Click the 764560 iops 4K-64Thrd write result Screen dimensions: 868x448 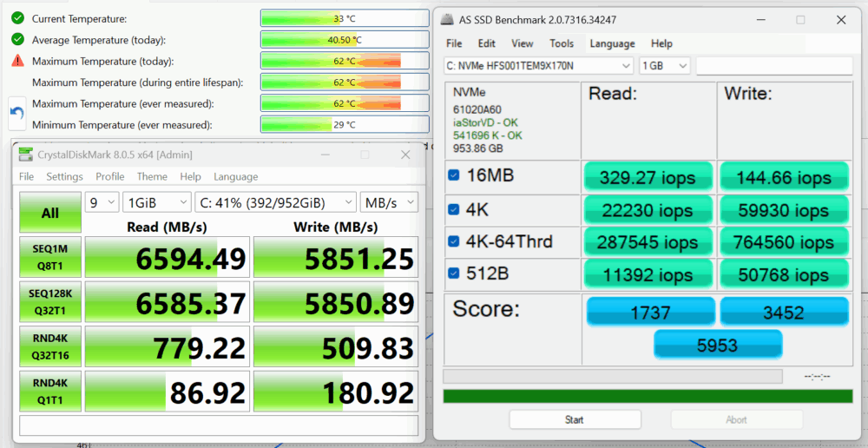tap(784, 242)
